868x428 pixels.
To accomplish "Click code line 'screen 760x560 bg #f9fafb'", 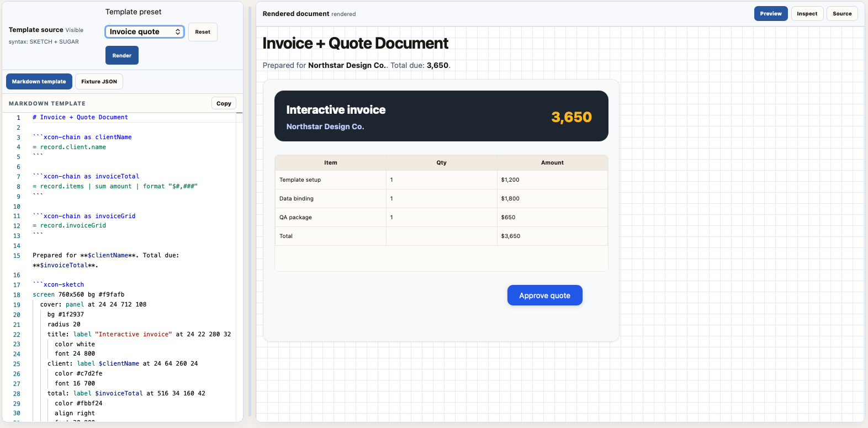I will point(78,294).
